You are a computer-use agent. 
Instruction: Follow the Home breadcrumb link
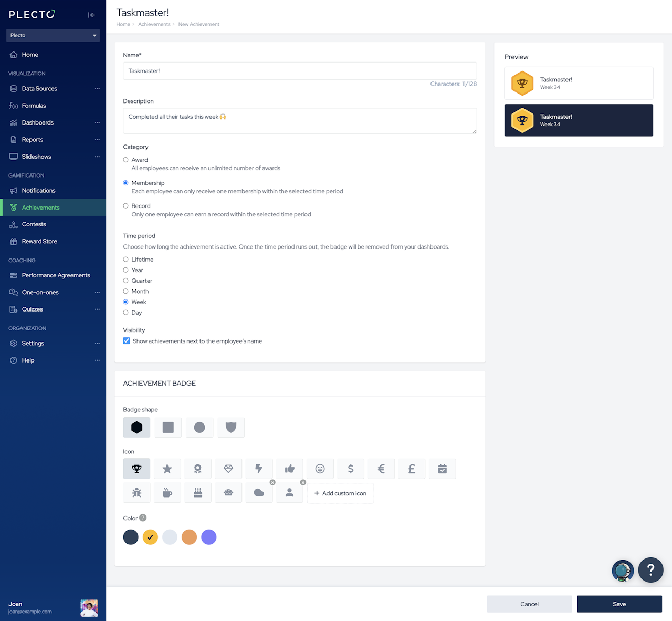(x=123, y=24)
